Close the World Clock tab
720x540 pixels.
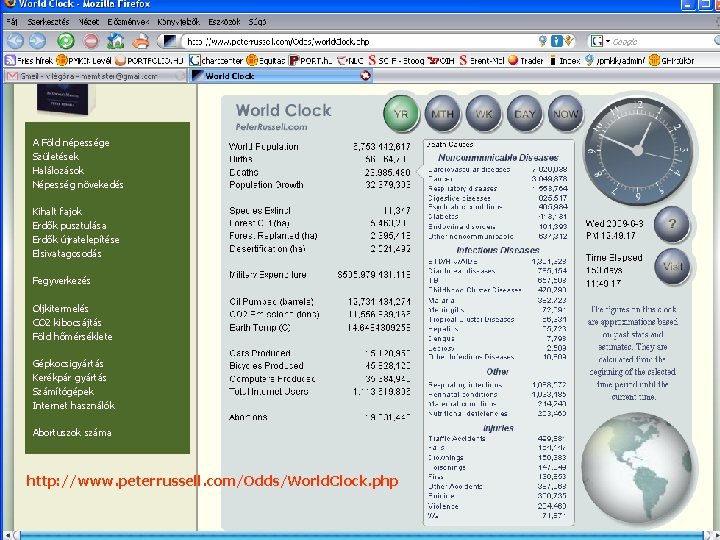[x=365, y=76]
